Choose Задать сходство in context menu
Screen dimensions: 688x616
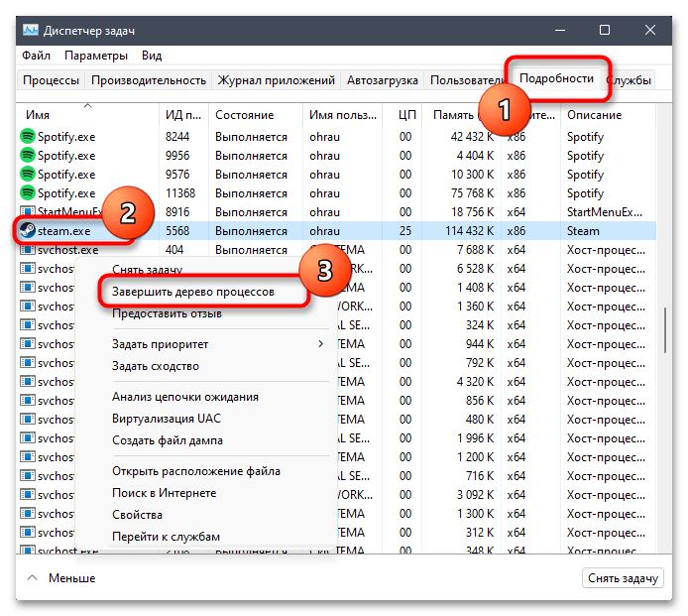(x=156, y=366)
